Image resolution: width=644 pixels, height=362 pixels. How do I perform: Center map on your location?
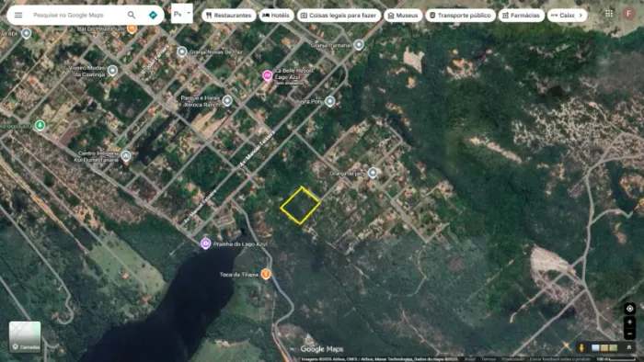tap(629, 309)
